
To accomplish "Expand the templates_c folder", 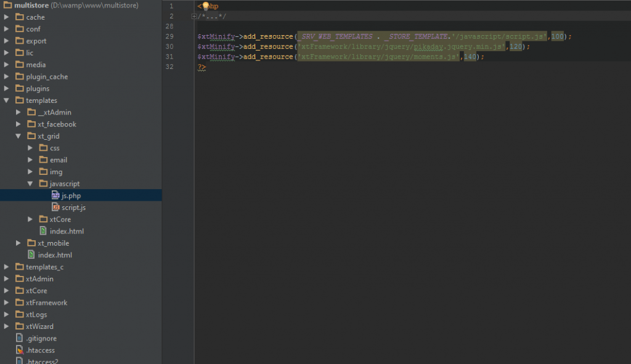I will [x=5, y=267].
